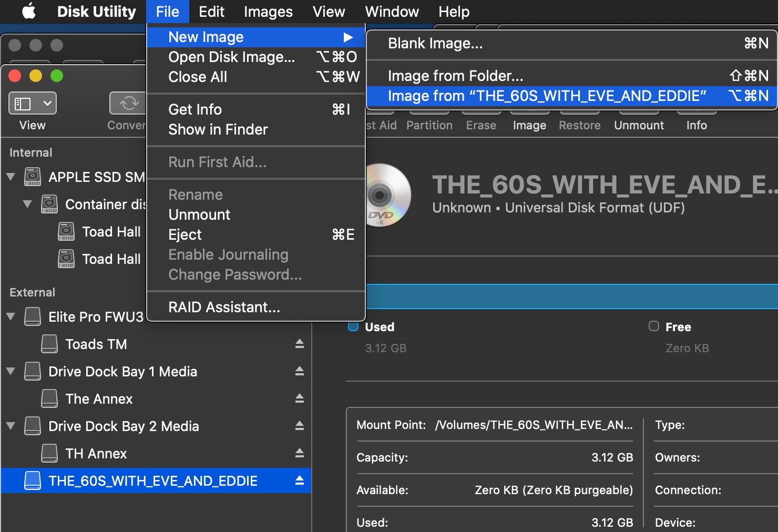Click the eject icon for Drive Dock Bay 1 Media
Image resolution: width=778 pixels, height=532 pixels.
(300, 371)
